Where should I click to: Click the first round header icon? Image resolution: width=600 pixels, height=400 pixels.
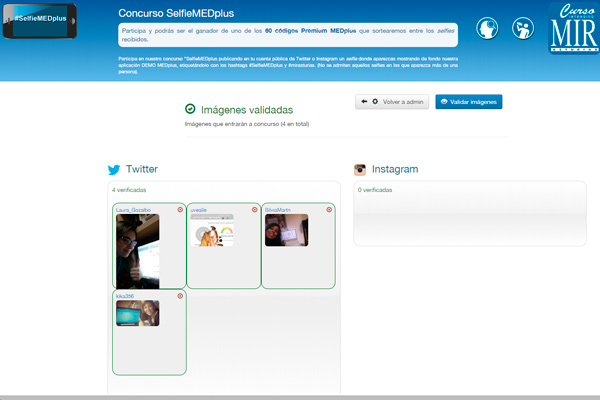pos(489,29)
